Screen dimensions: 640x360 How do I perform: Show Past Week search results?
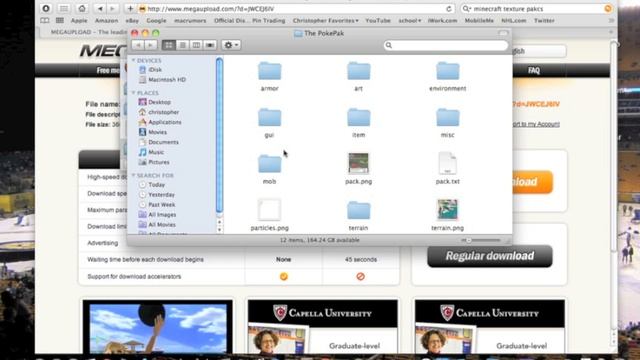pos(157,204)
